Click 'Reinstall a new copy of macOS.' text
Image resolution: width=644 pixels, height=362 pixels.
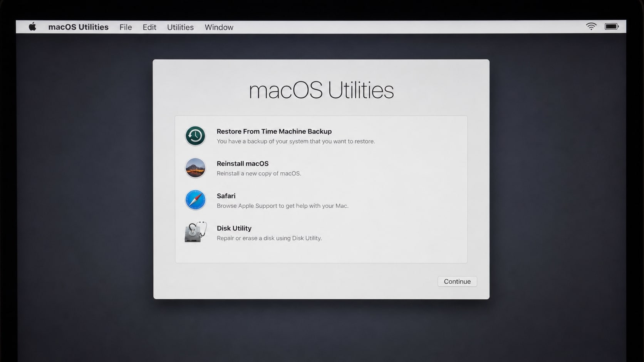(259, 173)
